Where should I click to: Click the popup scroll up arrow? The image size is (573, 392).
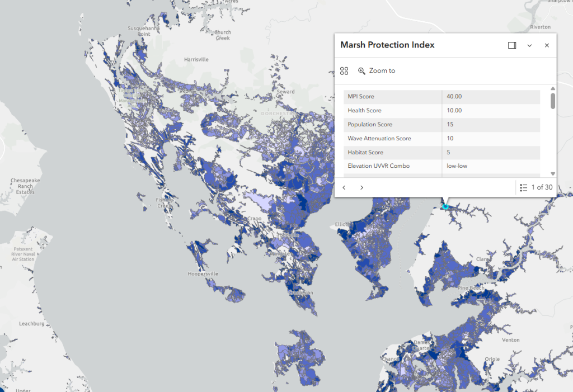click(x=553, y=88)
